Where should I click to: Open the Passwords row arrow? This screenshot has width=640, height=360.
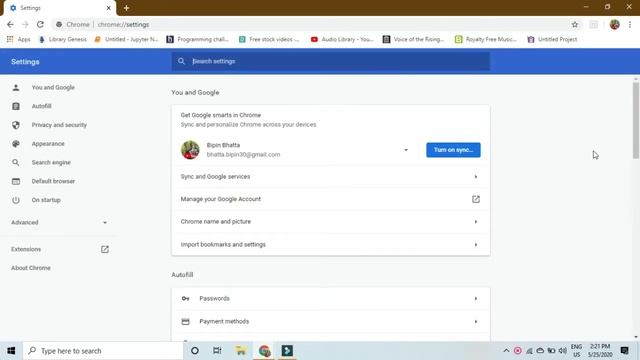pyautogui.click(x=476, y=298)
